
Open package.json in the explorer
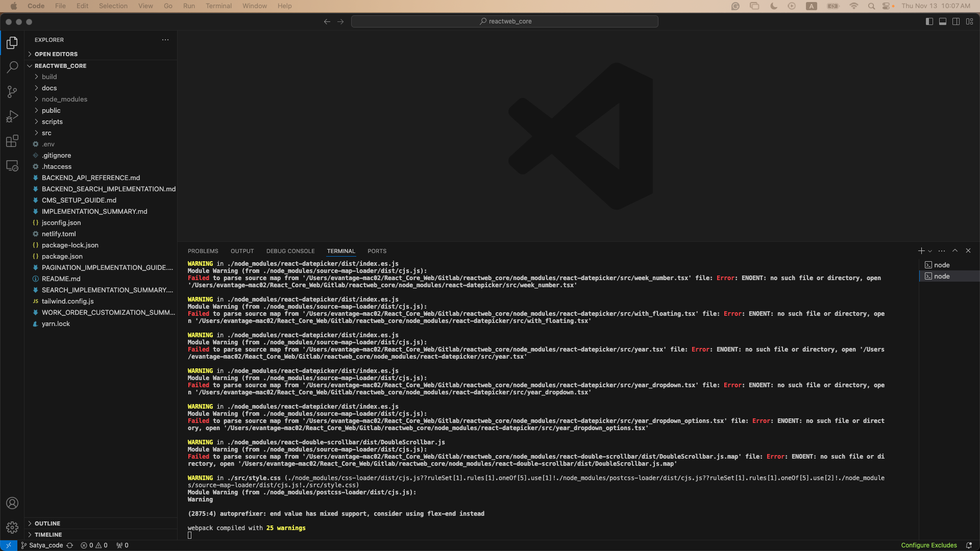[x=62, y=257]
